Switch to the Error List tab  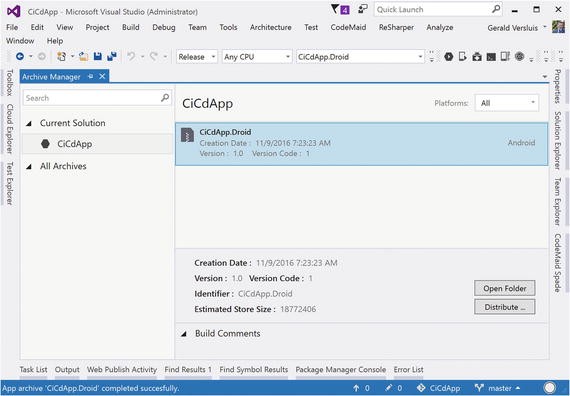pyautogui.click(x=408, y=369)
